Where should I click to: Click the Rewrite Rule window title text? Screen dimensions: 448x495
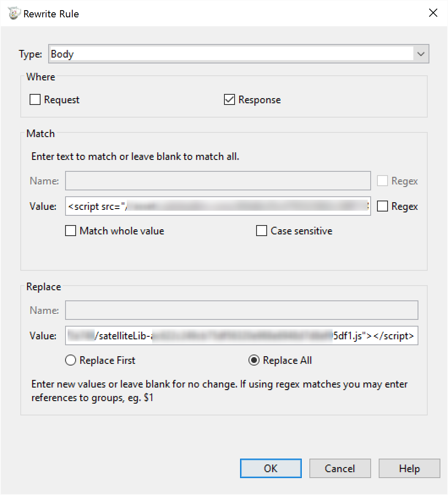pyautogui.click(x=51, y=14)
